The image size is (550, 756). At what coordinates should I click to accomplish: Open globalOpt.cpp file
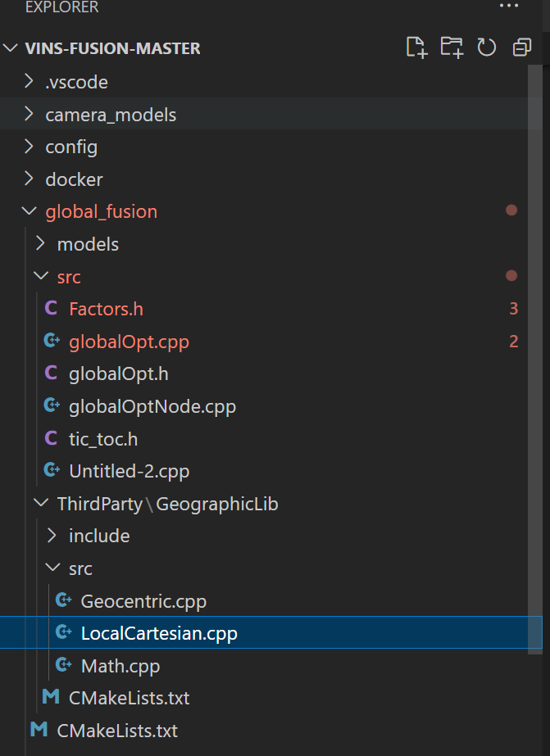point(129,342)
